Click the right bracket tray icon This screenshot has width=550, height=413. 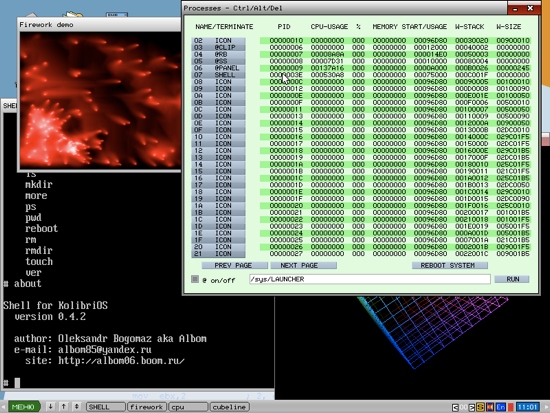472,407
